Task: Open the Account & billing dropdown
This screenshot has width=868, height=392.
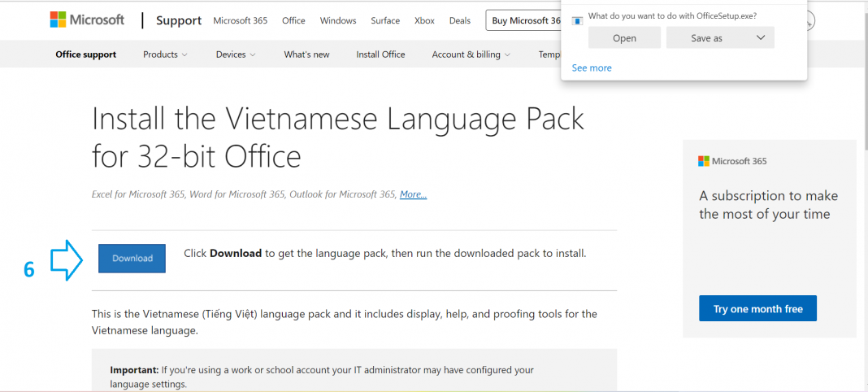Action: [471, 54]
